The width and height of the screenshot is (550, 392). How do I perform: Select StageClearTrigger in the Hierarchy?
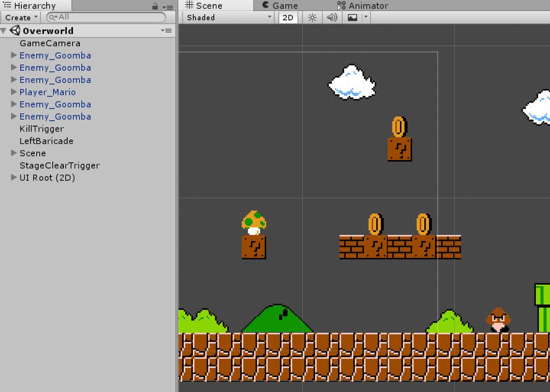tap(60, 165)
